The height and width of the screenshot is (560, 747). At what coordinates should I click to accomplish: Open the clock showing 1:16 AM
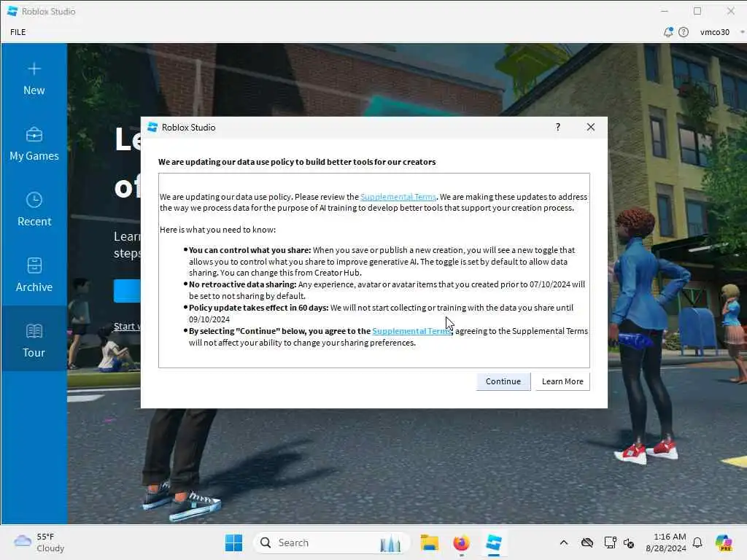point(666,542)
